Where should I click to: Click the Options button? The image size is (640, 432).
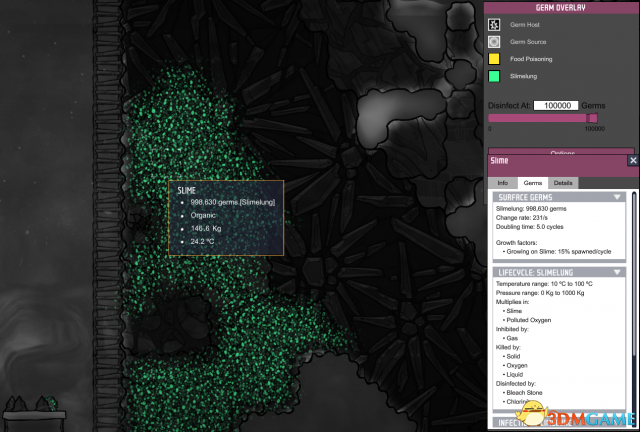(562, 151)
